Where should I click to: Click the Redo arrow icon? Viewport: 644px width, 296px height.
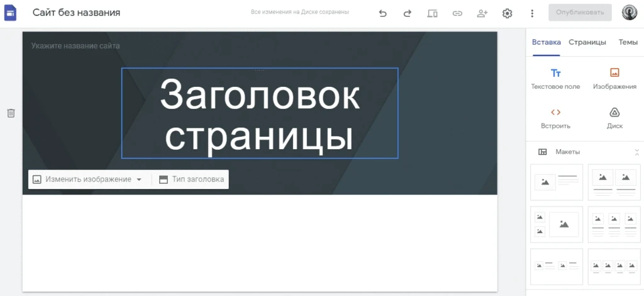[x=407, y=13]
